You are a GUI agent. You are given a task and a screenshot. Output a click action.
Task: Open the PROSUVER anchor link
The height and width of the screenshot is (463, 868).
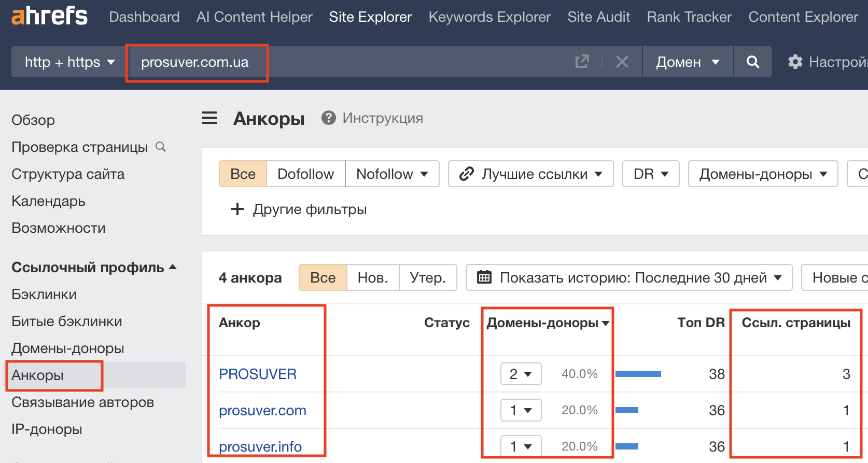click(x=258, y=374)
